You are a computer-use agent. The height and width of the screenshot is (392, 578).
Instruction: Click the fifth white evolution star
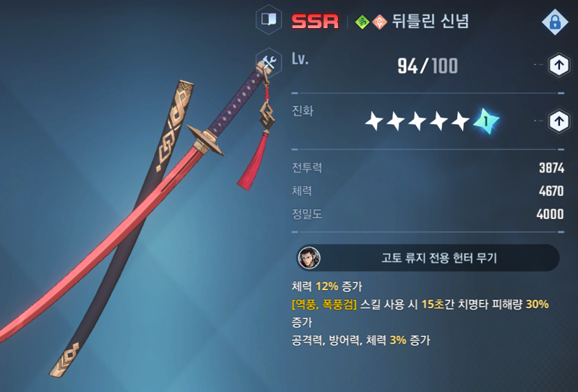(x=460, y=121)
